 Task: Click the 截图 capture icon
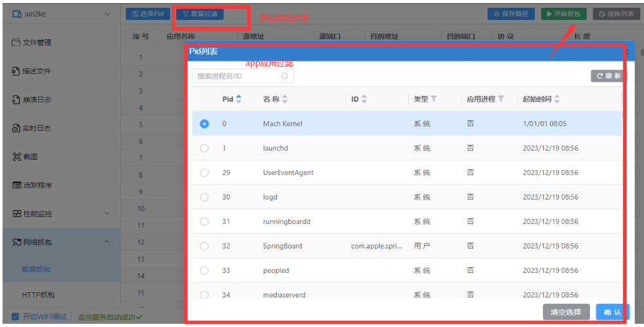[x=17, y=156]
